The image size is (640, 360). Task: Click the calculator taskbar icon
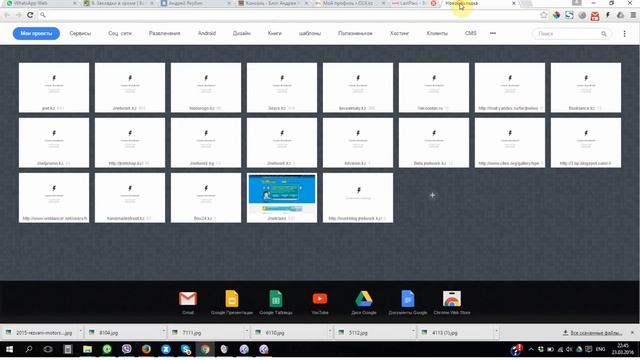(68, 349)
